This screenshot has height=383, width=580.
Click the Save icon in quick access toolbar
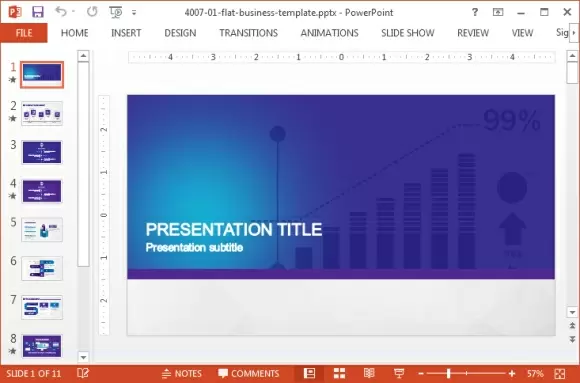coord(38,12)
